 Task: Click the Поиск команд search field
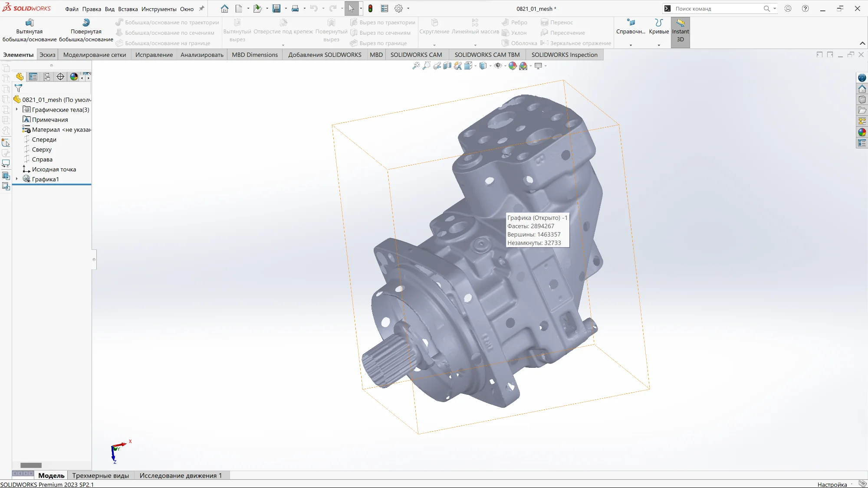716,9
